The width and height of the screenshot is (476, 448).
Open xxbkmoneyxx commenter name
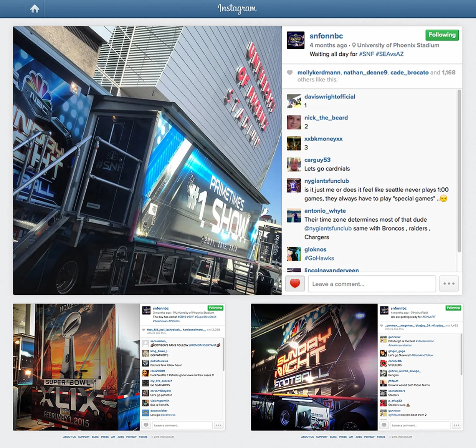coord(324,139)
